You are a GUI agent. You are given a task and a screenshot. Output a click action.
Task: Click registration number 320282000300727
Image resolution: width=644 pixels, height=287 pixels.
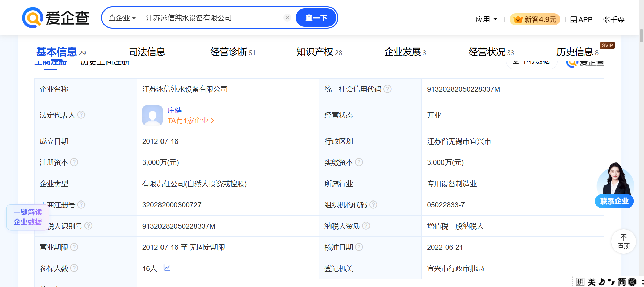pyautogui.click(x=172, y=205)
